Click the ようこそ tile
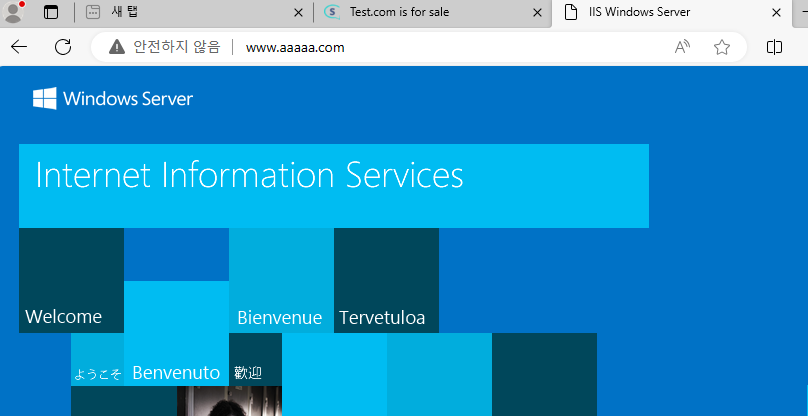The height and width of the screenshot is (416, 808). (x=97, y=359)
